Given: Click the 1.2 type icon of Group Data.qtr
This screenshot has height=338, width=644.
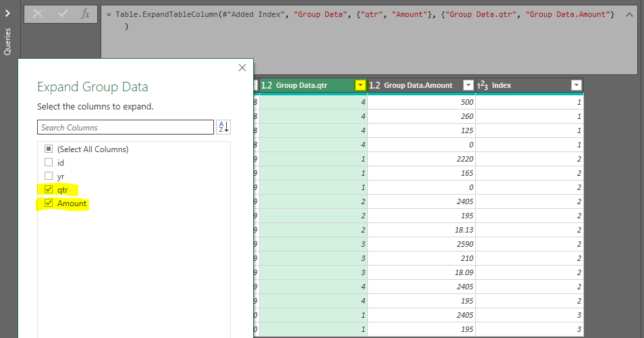Looking at the screenshot, I should point(267,85).
